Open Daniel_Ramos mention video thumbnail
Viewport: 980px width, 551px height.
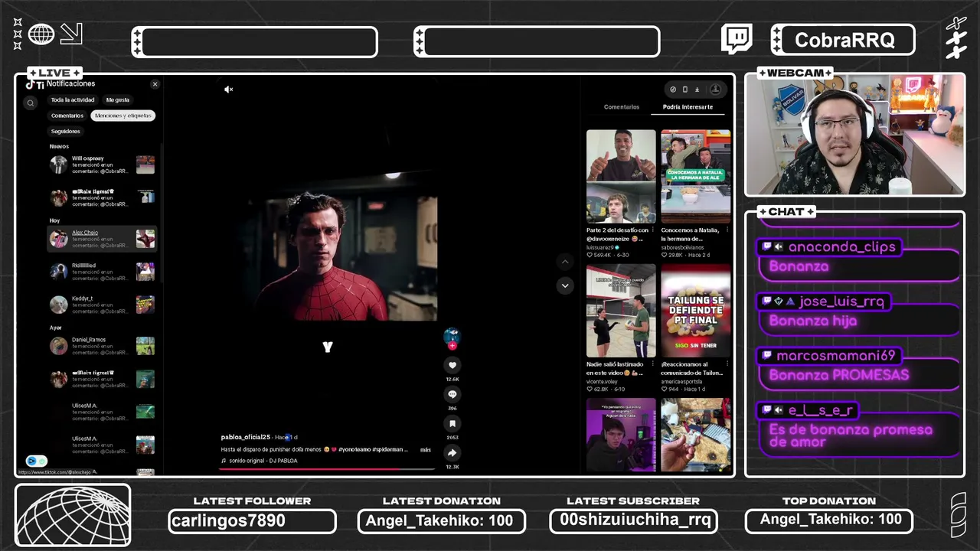coord(145,346)
